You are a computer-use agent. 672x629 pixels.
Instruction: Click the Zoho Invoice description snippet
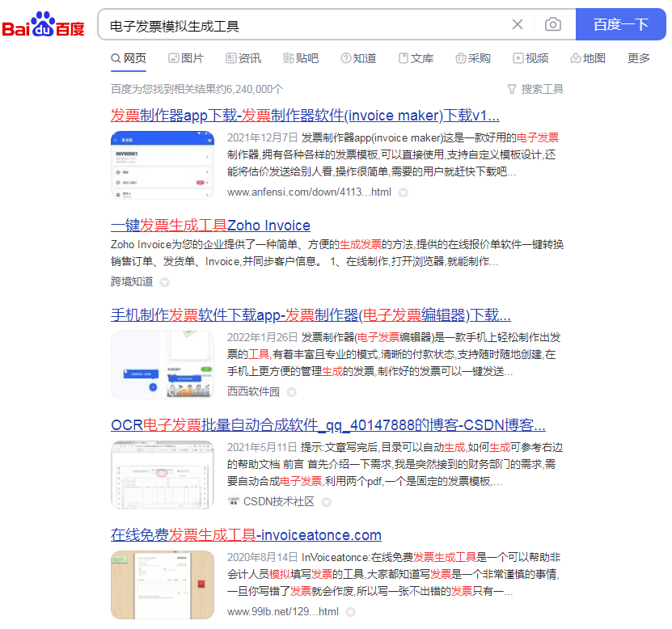[337, 253]
